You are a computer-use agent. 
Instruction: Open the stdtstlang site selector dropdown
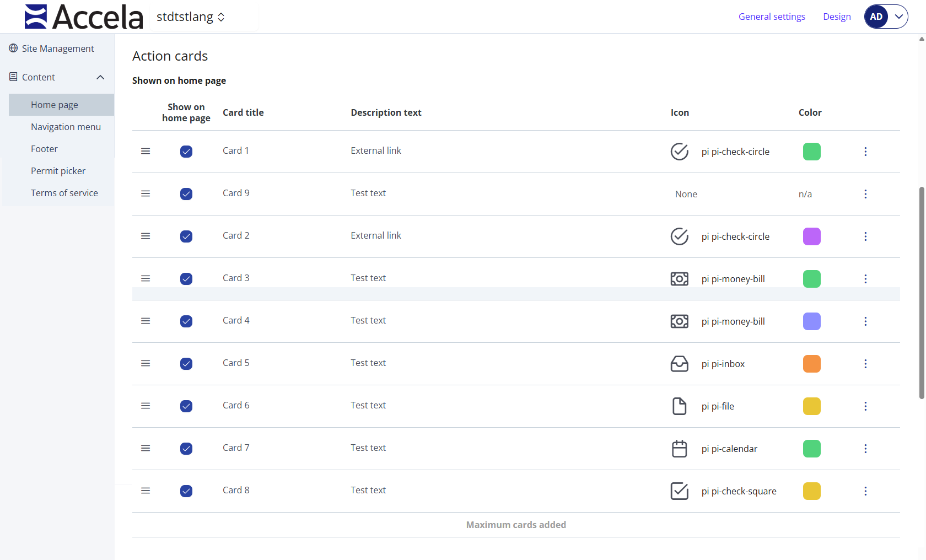click(x=190, y=17)
